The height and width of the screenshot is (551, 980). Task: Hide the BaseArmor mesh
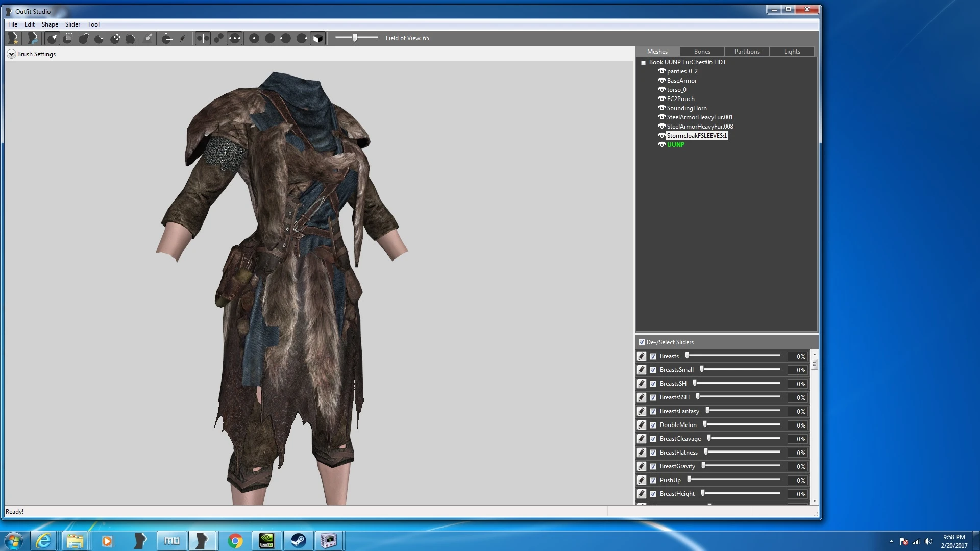pos(661,81)
